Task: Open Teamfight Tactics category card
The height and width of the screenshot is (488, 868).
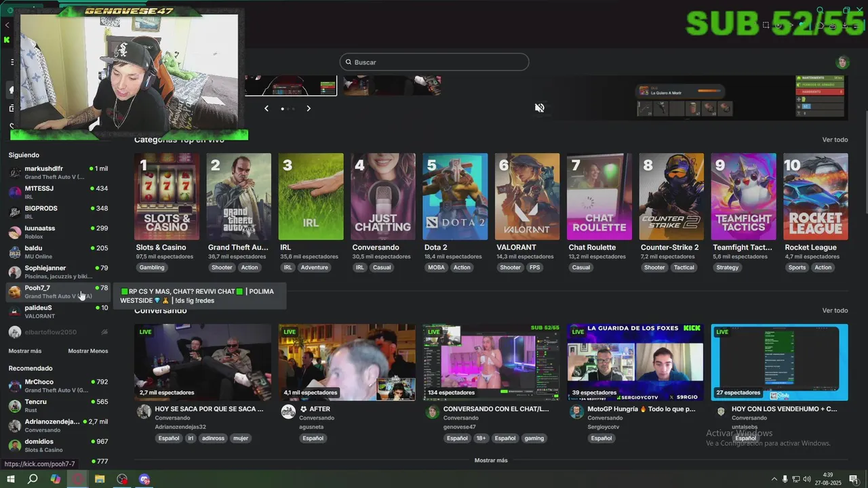Action: 743,197
